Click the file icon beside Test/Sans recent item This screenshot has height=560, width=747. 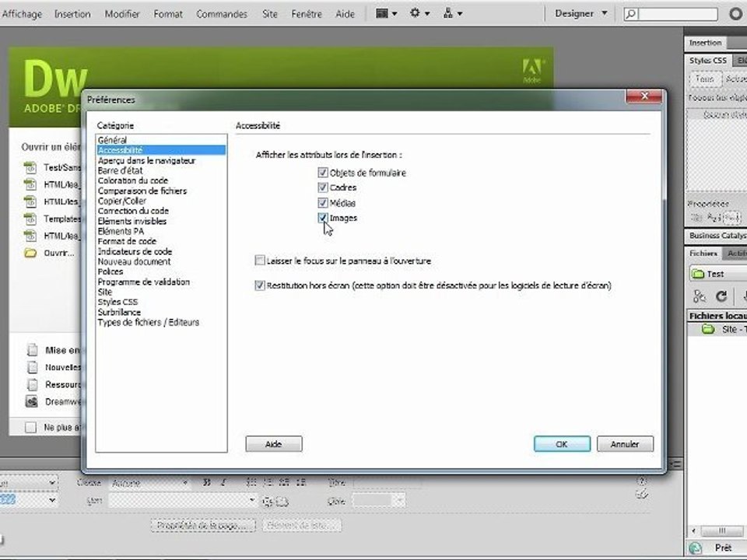coord(30,168)
